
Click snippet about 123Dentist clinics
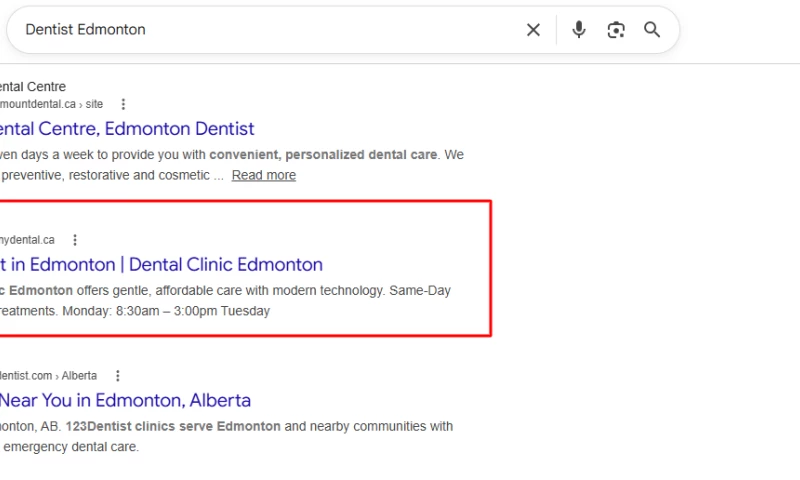(227, 426)
